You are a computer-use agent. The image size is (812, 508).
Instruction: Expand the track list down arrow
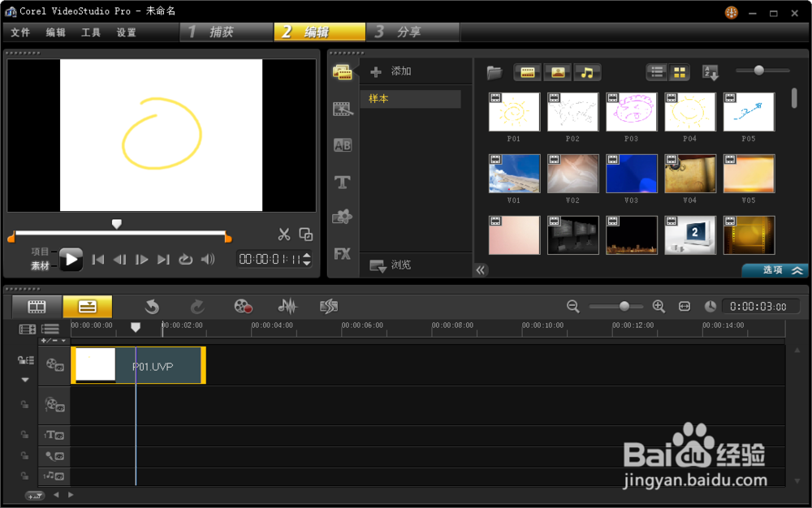point(25,380)
